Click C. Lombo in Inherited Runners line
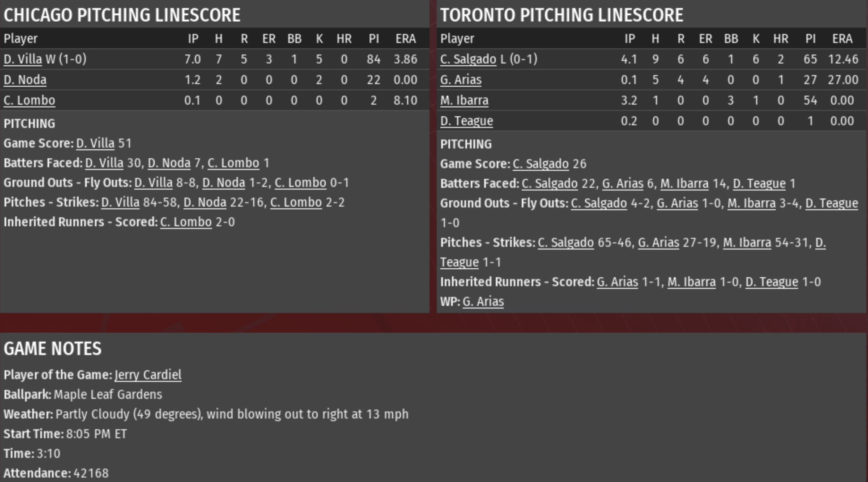The image size is (868, 482). tap(186, 222)
